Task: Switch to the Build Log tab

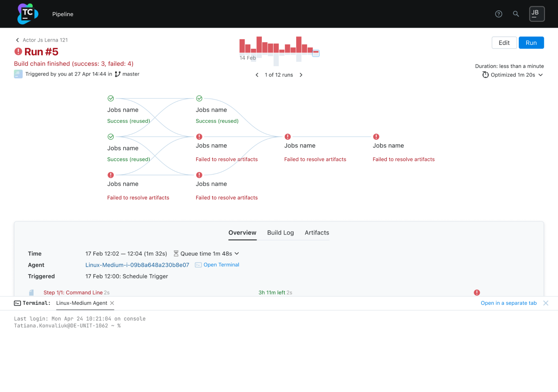Action: tap(280, 233)
